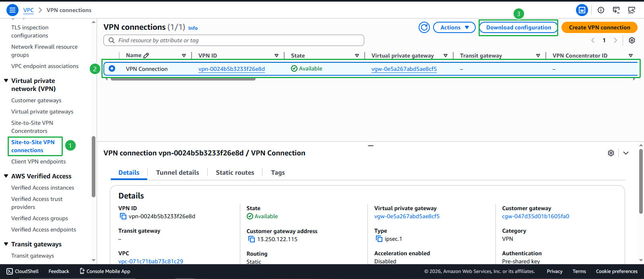Open Cookie preferences in footer
This screenshot has width=644, height=279.
(x=617, y=271)
